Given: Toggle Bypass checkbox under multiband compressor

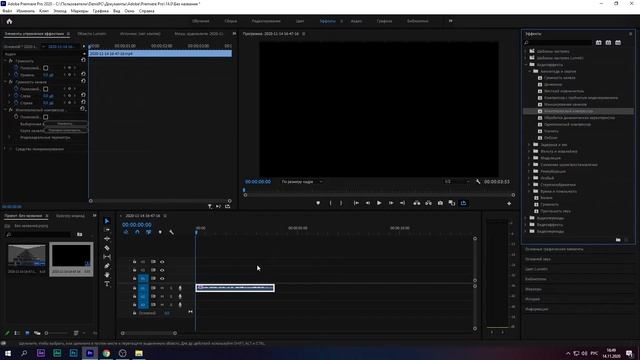Looking at the screenshot, I should coord(46,117).
